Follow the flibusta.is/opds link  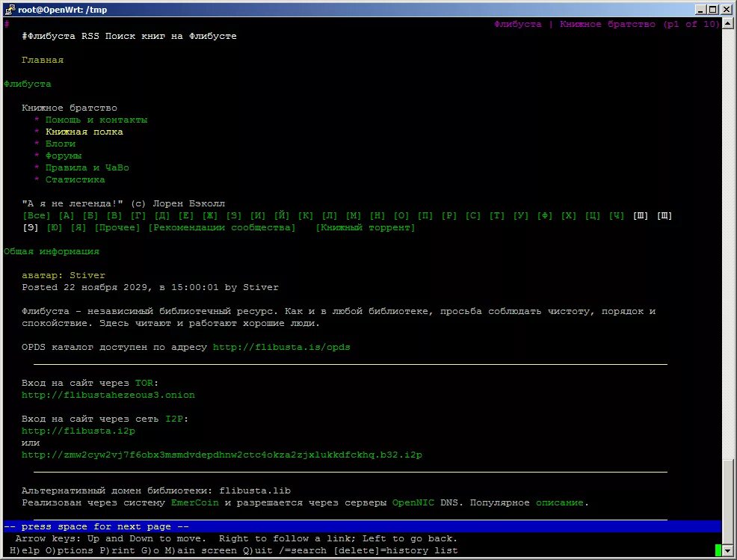pos(282,347)
